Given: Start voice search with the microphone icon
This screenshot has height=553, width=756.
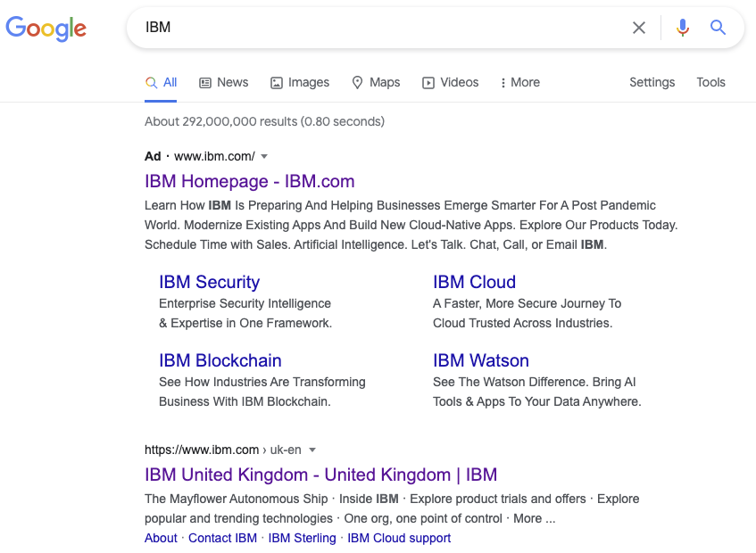Looking at the screenshot, I should click(x=682, y=28).
